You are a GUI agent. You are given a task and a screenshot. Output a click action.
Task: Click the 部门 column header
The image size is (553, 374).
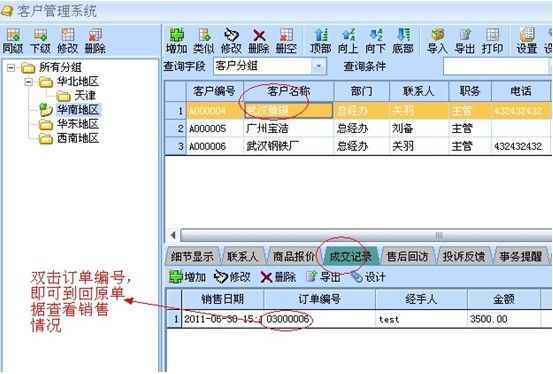(361, 91)
